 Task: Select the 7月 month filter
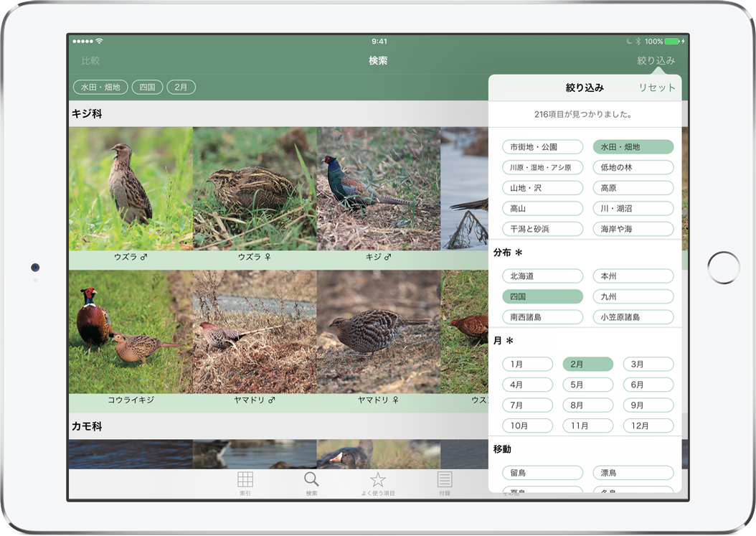pos(527,405)
